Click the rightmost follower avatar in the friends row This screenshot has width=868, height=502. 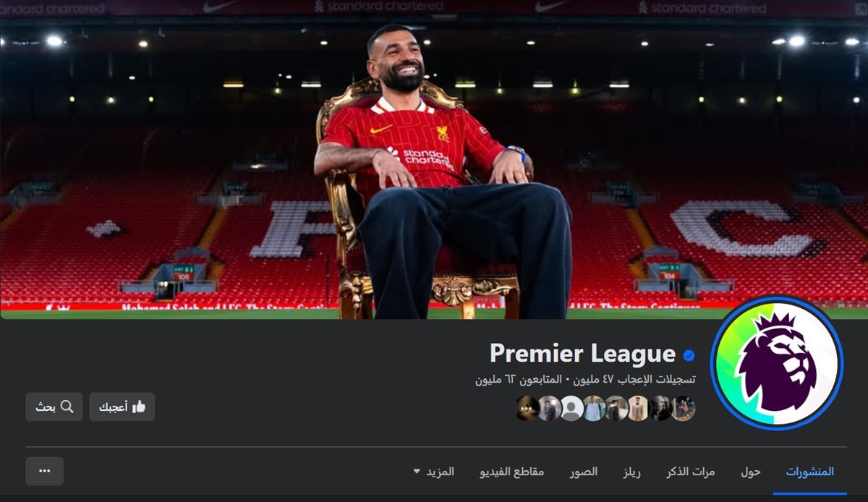683,409
